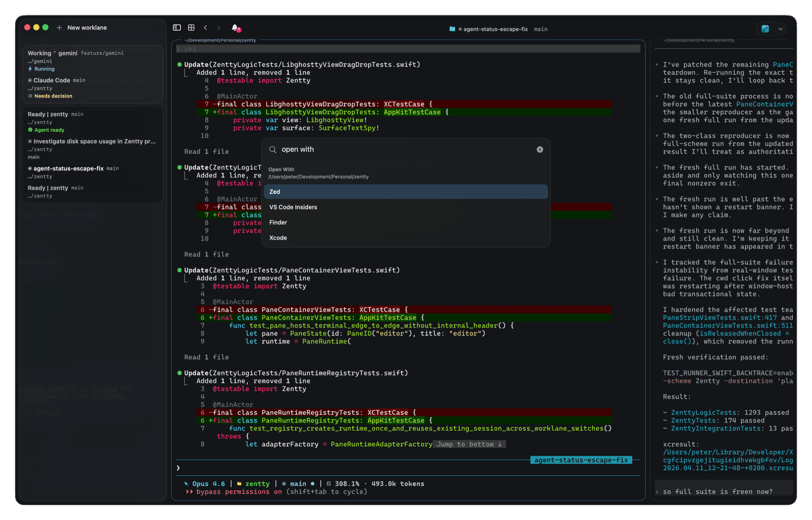This screenshot has width=812, height=520.
Task: Click the green Agent ready status dot
Action: [30, 130]
